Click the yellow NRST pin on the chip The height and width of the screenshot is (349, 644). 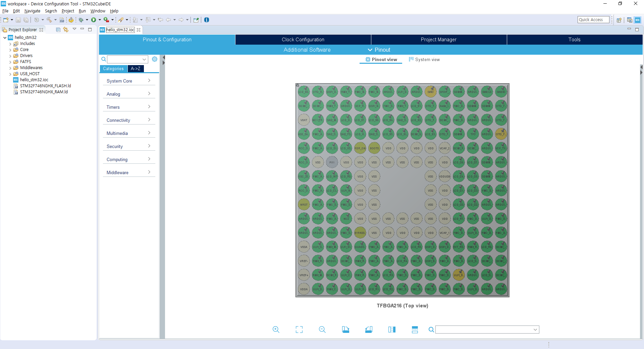[304, 205]
